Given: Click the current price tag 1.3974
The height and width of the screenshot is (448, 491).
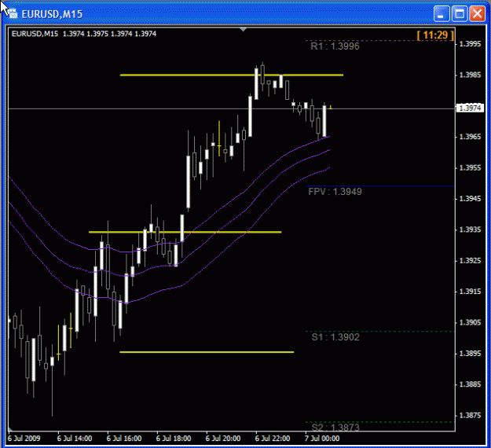Looking at the screenshot, I should coord(470,108).
